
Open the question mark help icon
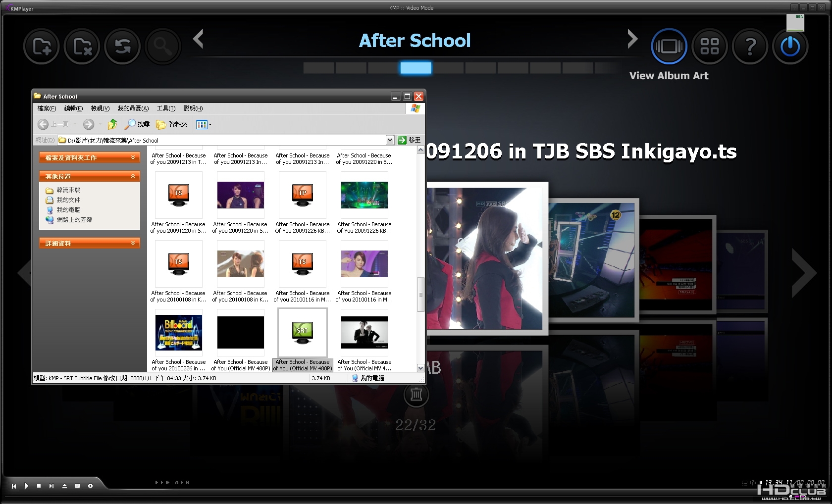tap(750, 47)
